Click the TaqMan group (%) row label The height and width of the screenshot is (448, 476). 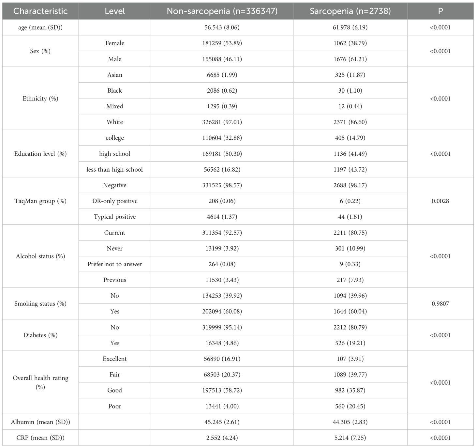pyautogui.click(x=40, y=201)
